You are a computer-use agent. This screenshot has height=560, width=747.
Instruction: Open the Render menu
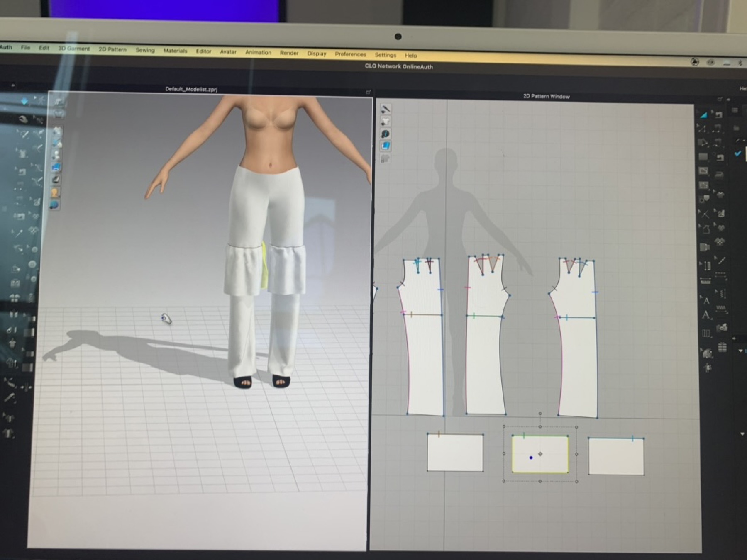pos(289,53)
